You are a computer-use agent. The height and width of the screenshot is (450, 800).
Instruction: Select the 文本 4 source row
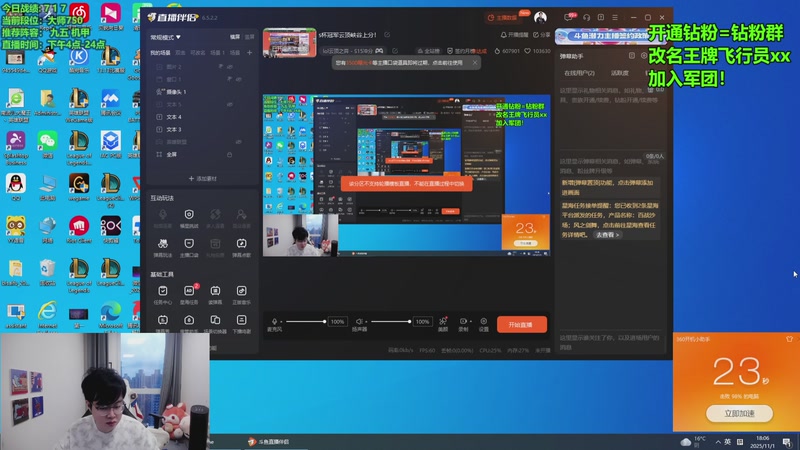pos(202,117)
